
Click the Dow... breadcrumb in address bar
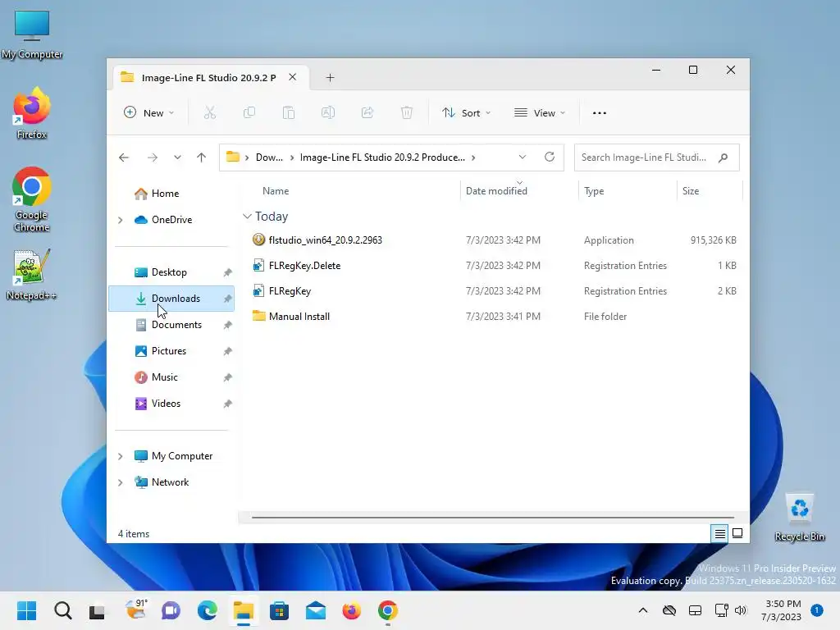pos(269,157)
